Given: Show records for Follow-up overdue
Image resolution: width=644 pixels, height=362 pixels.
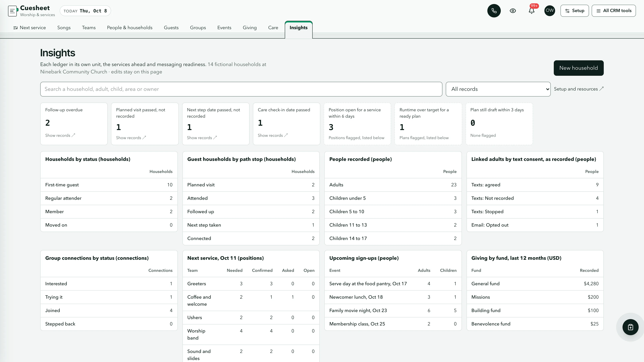Looking at the screenshot, I should click(60, 135).
